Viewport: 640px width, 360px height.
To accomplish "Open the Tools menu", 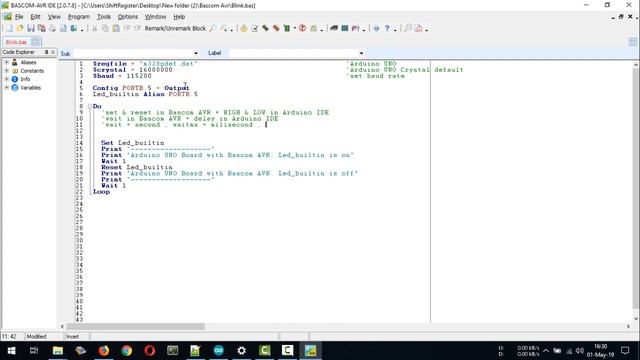I will 104,17.
